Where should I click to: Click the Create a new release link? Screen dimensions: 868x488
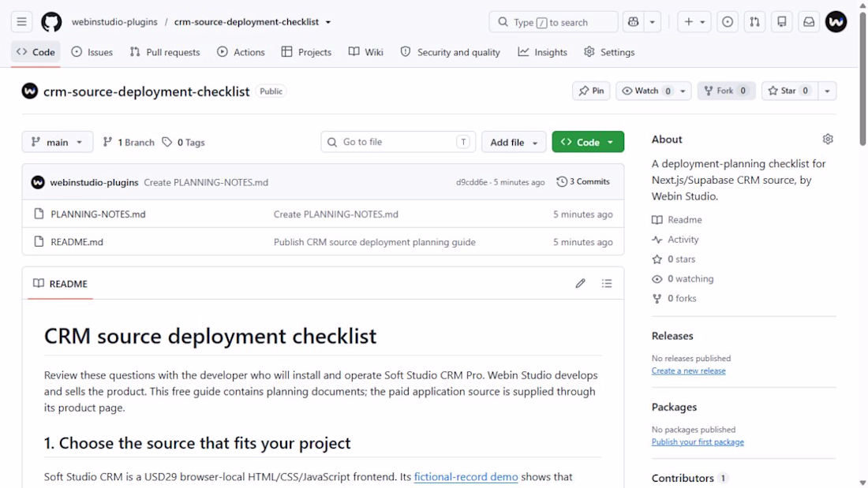click(x=688, y=371)
